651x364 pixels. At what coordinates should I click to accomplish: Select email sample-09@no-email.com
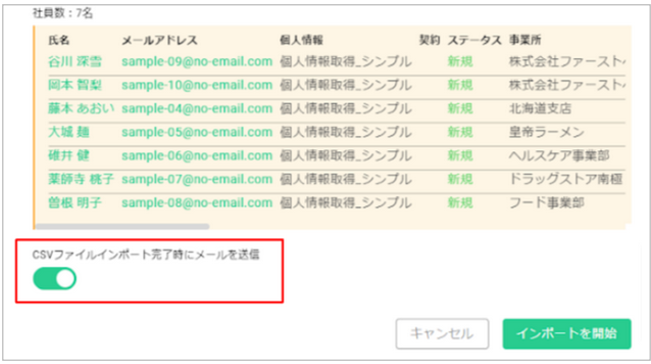point(197,61)
